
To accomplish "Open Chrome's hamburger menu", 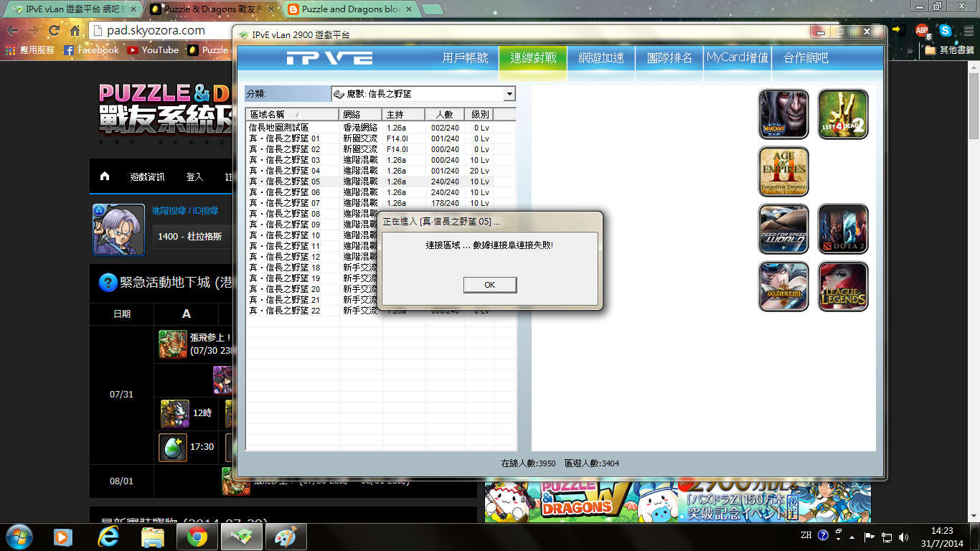I will click(967, 31).
